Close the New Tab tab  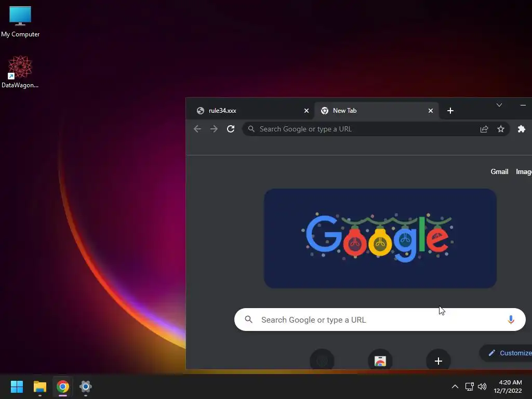pos(431,111)
